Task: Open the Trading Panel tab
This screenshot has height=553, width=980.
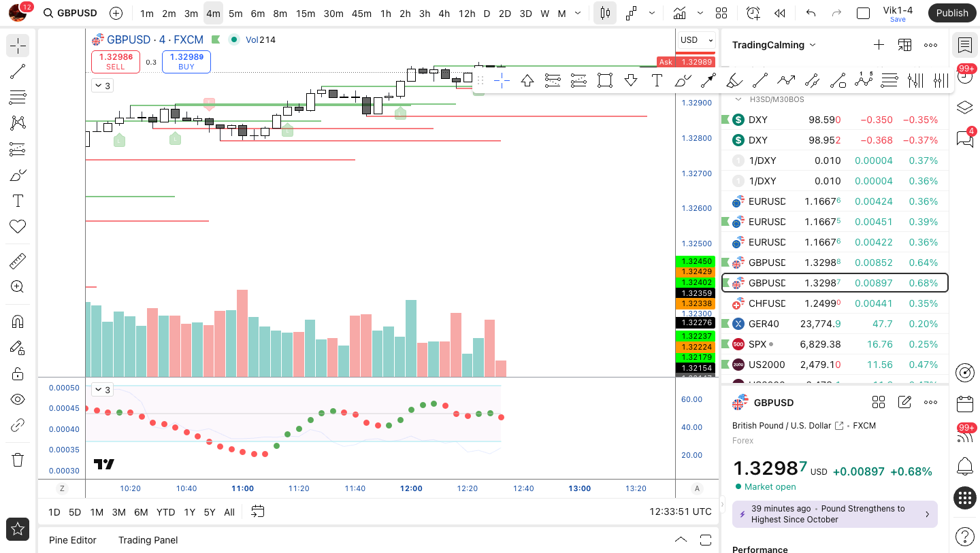Action: (x=148, y=540)
